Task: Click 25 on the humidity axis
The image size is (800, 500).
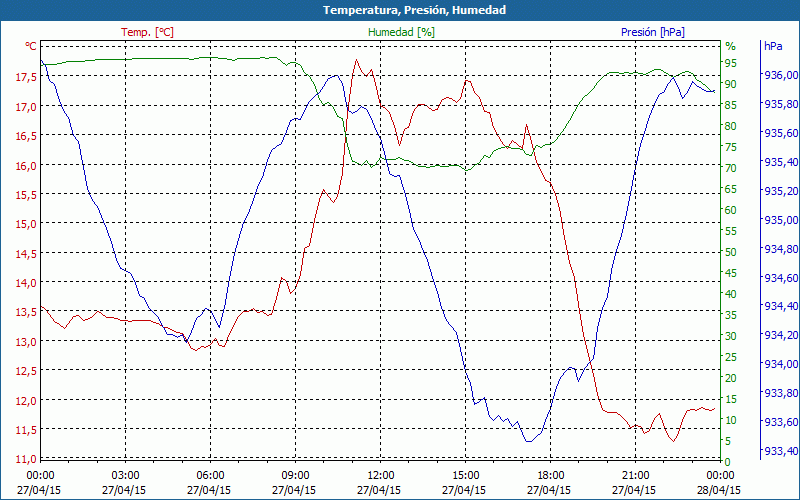Action: 731,357
